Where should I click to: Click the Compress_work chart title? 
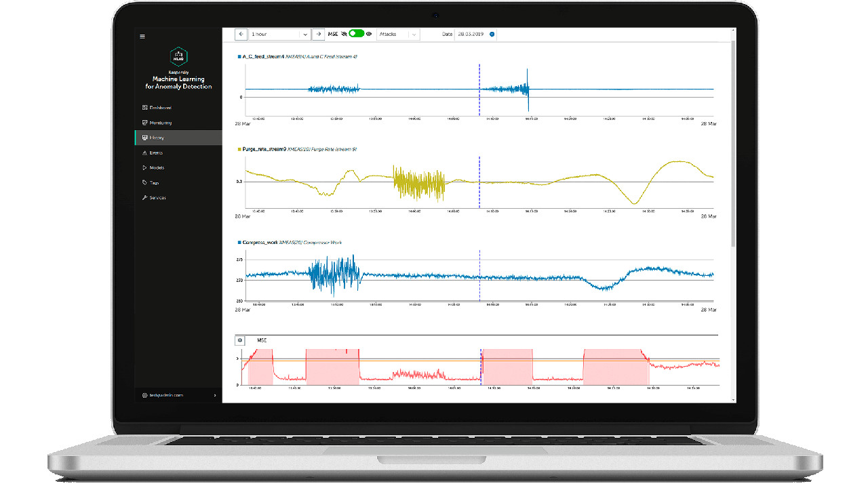coord(292,242)
